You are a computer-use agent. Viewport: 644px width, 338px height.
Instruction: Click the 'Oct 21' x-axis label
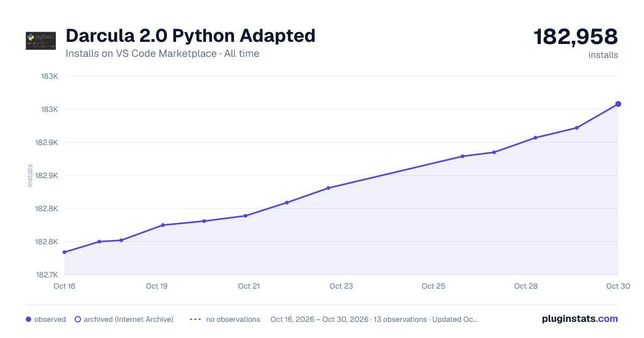point(249,286)
